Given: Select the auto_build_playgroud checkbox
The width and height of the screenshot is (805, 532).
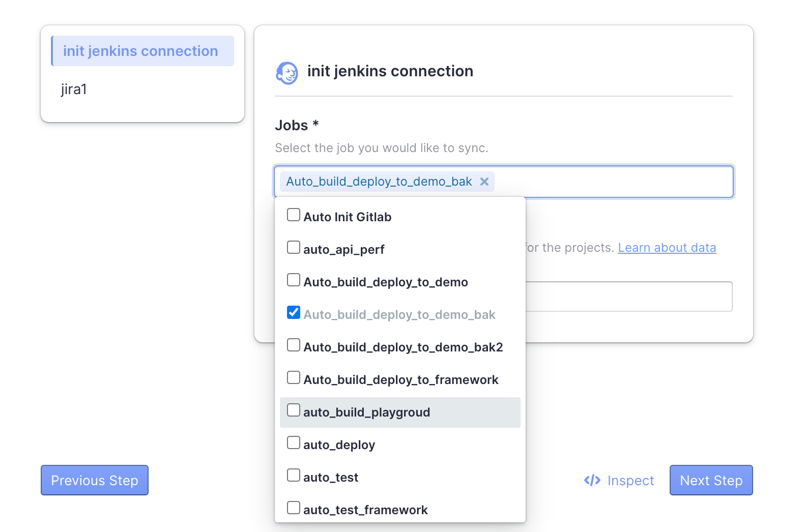Looking at the screenshot, I should [x=294, y=410].
